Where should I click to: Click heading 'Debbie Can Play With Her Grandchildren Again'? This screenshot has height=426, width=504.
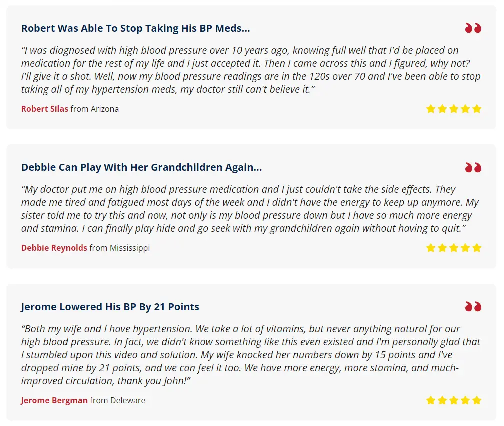tap(141, 167)
